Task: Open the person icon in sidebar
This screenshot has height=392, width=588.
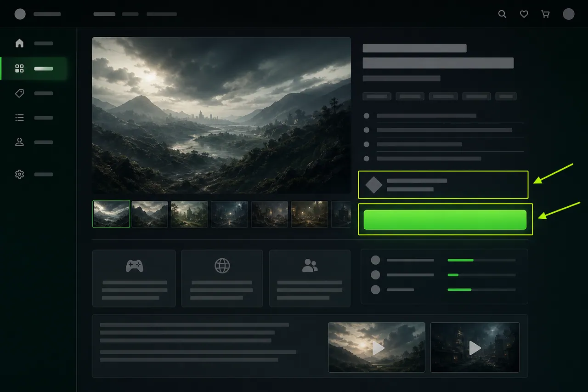Action: (19, 142)
